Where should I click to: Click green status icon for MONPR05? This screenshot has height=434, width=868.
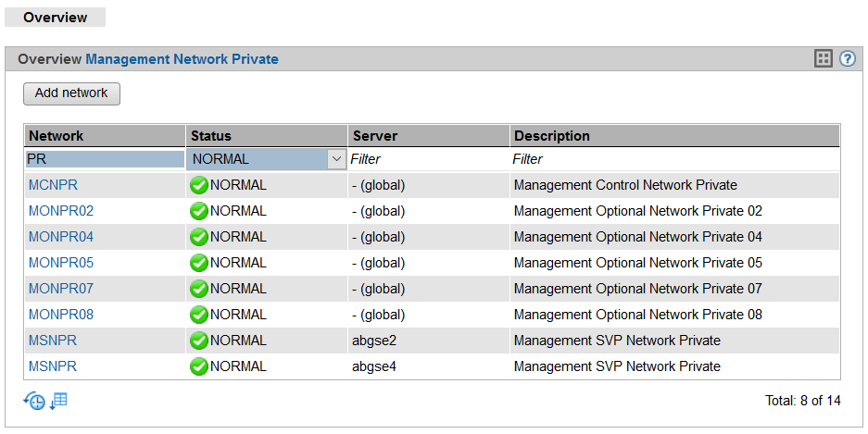click(x=198, y=263)
